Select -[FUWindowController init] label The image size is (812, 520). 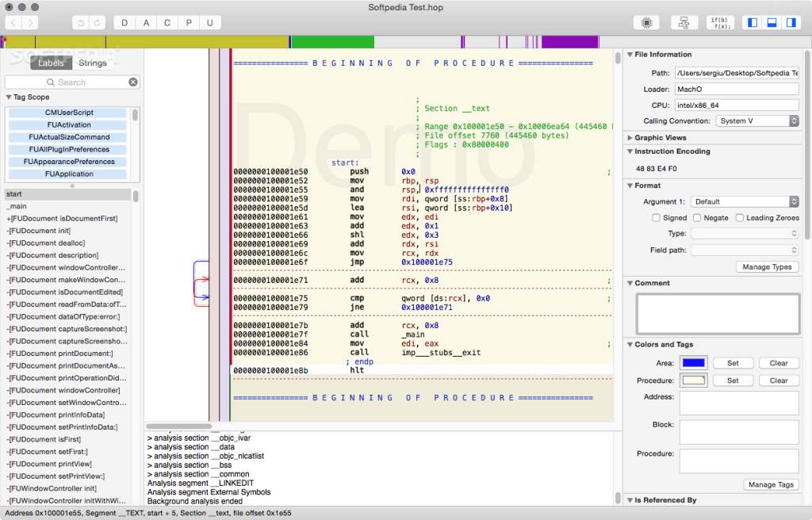pos(68,488)
